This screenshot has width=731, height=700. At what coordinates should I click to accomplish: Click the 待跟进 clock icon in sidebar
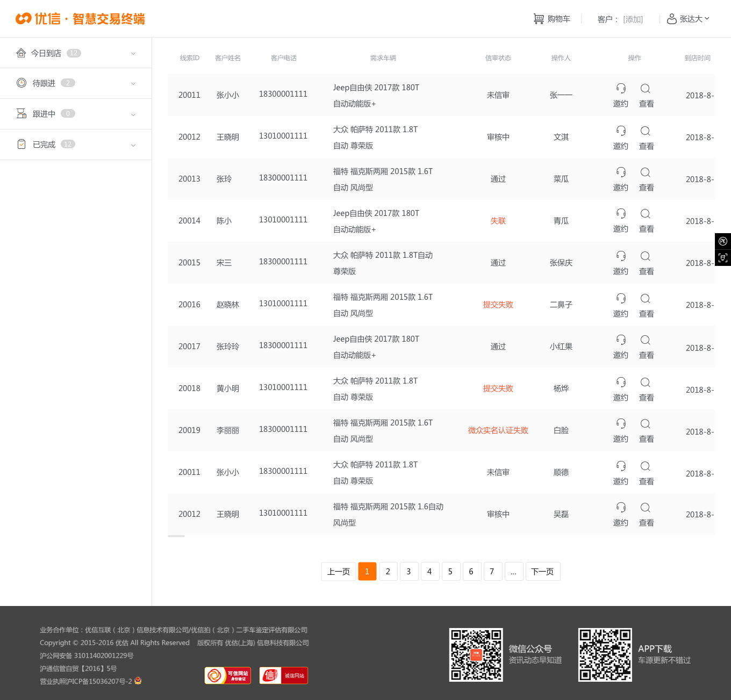click(x=21, y=83)
